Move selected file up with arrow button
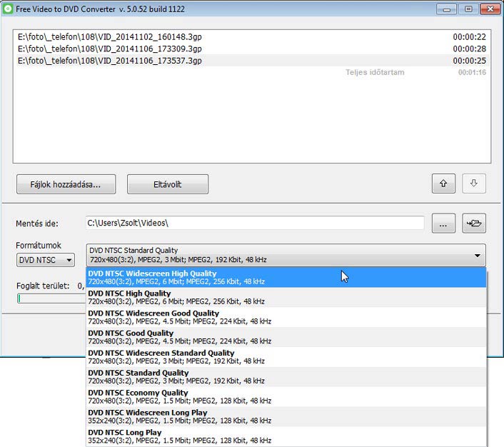Viewport: 504px width, 447px height. tap(443, 184)
